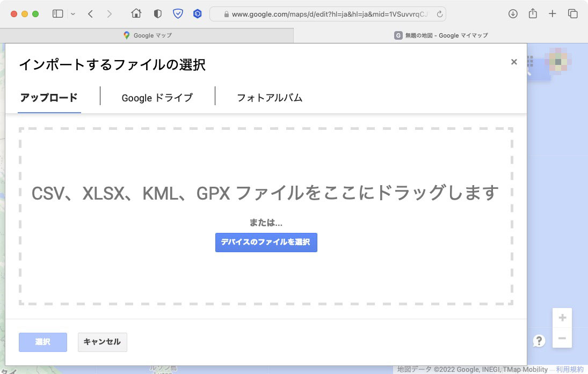Click the デバイスのファイルを選択 button
Screen dimensions: 588x374
coord(266,242)
